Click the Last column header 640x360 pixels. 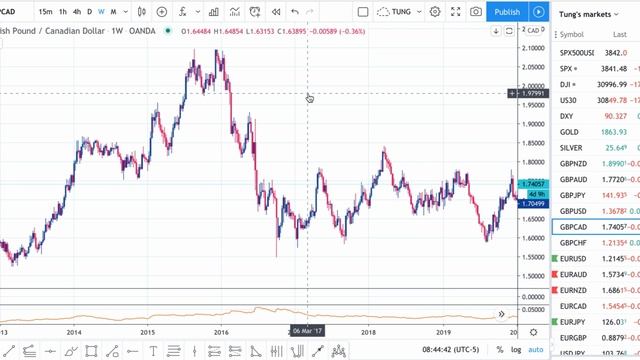pyautogui.click(x=620, y=35)
